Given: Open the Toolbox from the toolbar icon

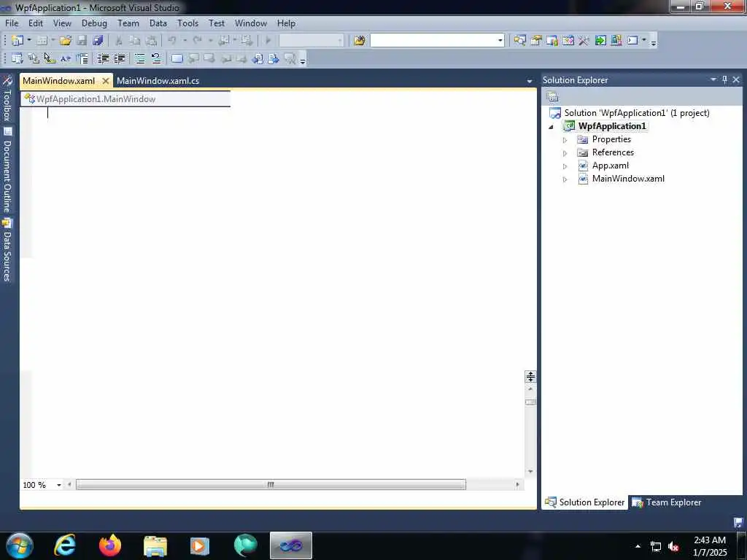Looking at the screenshot, I should pos(584,41).
